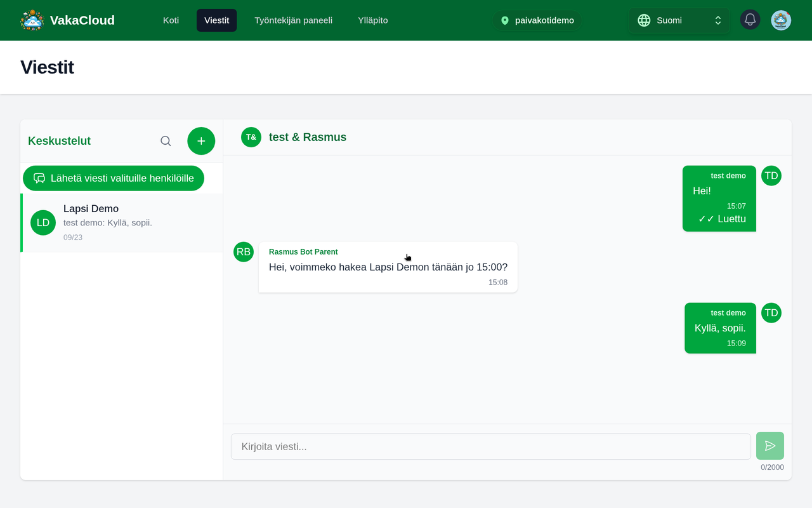This screenshot has height=508, width=812.
Task: Click the LD avatar of Lapsi Demo
Action: click(x=43, y=222)
